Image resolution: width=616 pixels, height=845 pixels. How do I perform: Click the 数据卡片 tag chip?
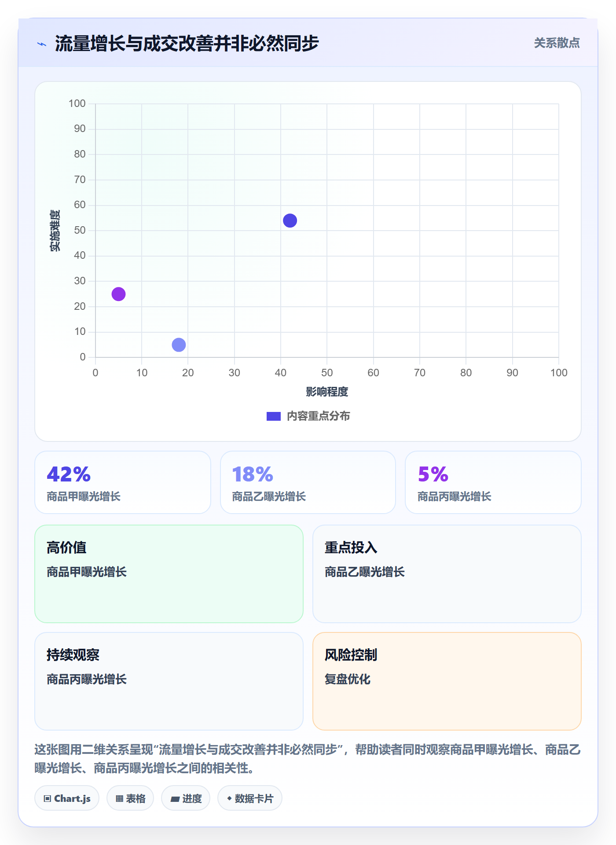pos(250,798)
